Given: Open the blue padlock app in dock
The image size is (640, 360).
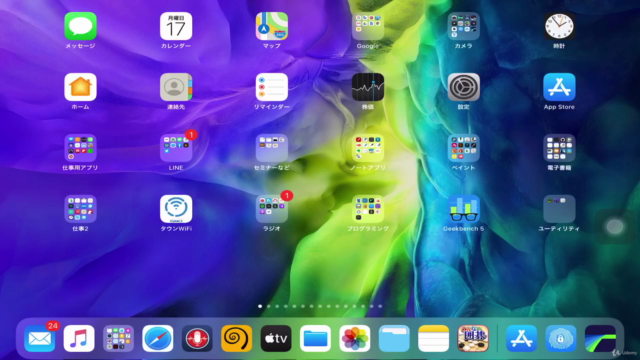Looking at the screenshot, I should [561, 338].
